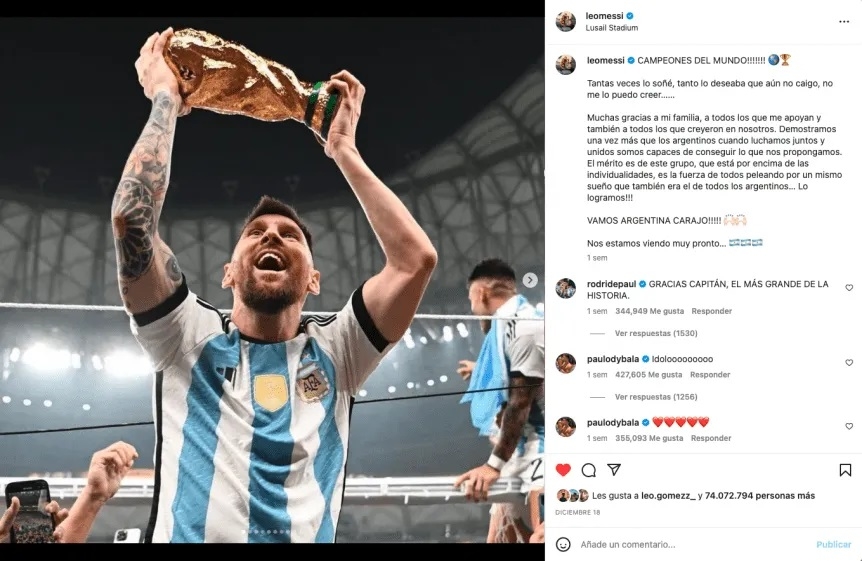Open the emoji picker smiley icon

pos(563,544)
